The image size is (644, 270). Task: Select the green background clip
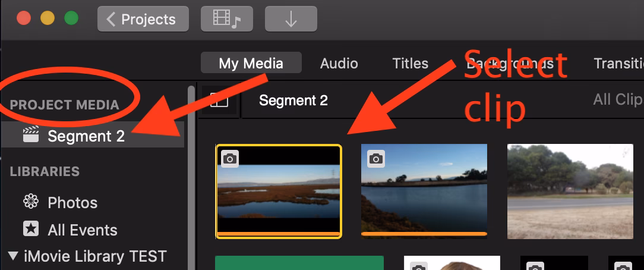(x=299, y=263)
